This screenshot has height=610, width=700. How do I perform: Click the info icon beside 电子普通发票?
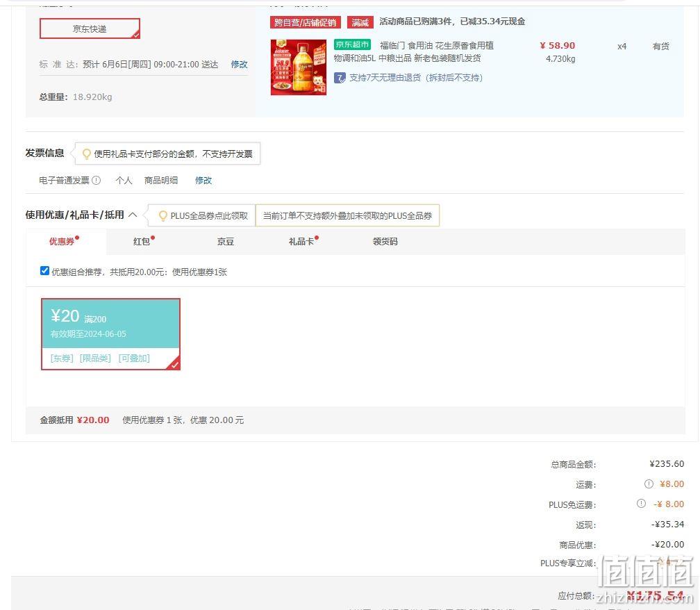point(96,181)
